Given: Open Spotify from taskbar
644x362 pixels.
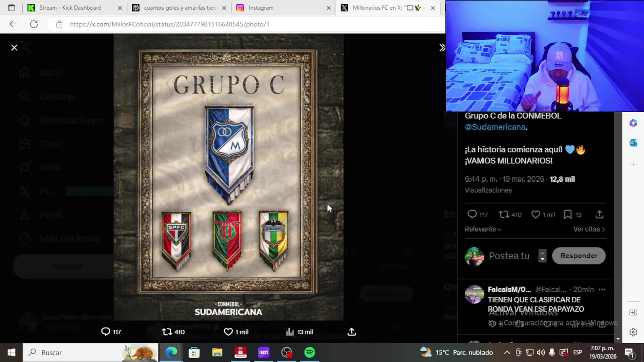Looking at the screenshot, I should point(310,353).
